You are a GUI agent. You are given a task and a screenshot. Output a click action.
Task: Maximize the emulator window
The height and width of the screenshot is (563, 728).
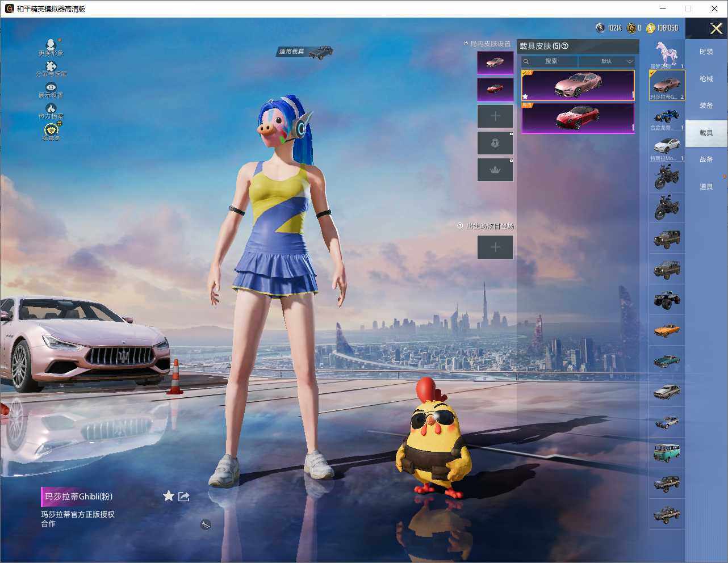click(x=688, y=9)
